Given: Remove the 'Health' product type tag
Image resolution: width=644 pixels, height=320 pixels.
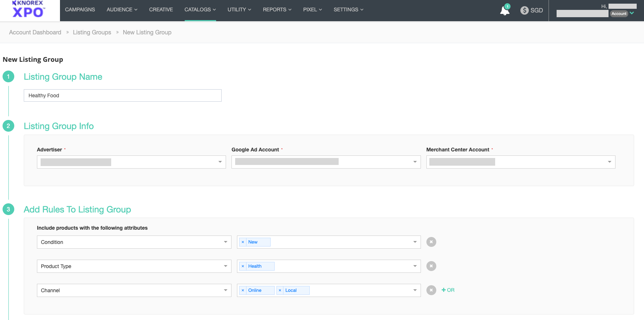Looking at the screenshot, I should 243,266.
